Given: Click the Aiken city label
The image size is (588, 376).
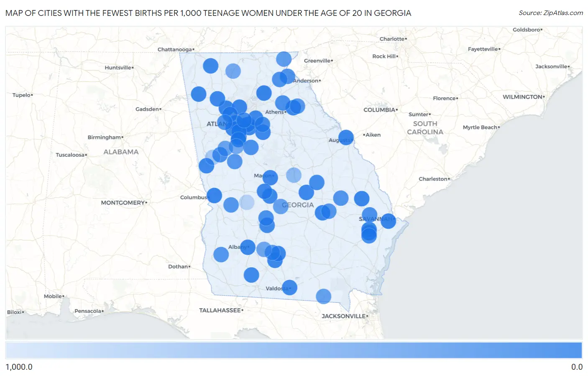Looking at the screenshot, I should click(373, 135).
